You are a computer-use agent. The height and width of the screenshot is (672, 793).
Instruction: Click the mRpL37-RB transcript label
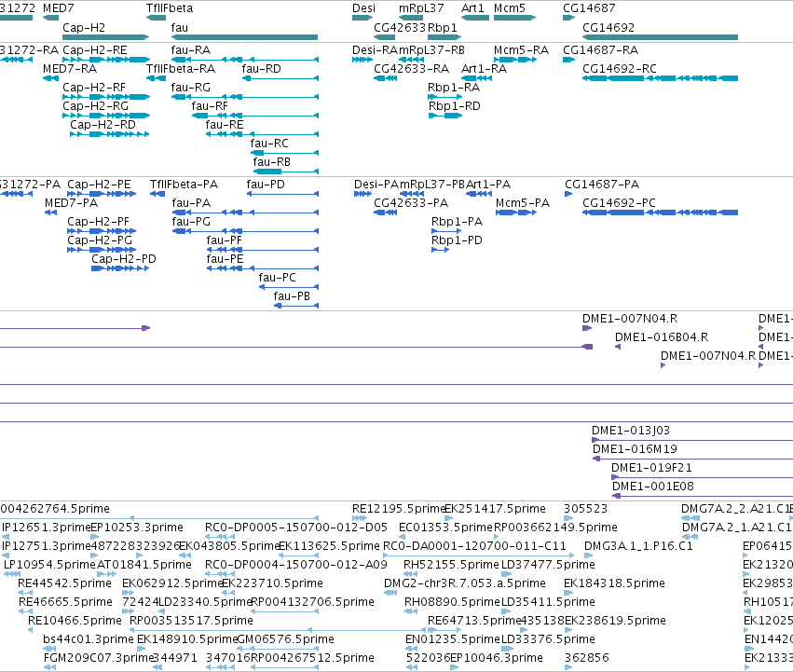431,50
